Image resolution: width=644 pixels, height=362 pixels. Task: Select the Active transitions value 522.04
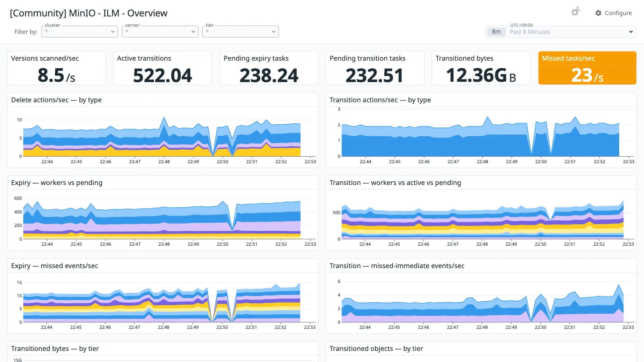[163, 75]
